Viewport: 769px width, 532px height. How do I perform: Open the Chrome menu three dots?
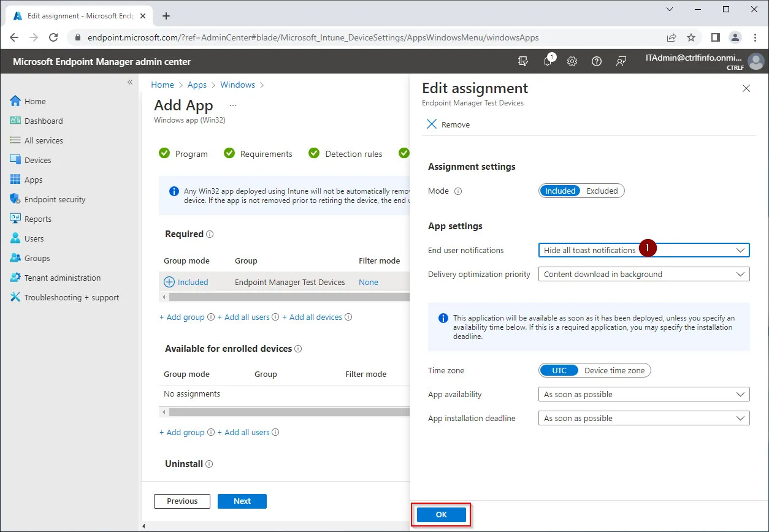(x=755, y=37)
